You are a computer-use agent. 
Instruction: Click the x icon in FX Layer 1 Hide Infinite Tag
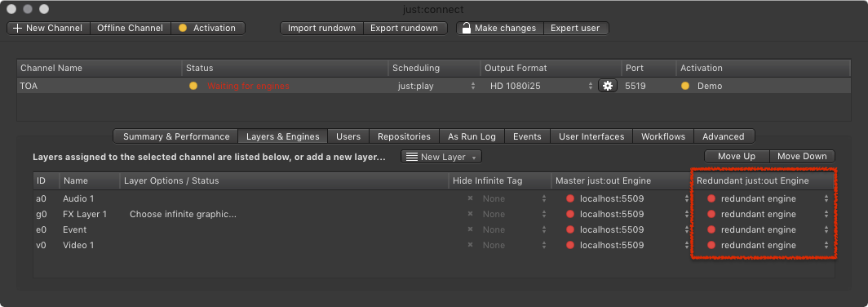click(x=470, y=214)
